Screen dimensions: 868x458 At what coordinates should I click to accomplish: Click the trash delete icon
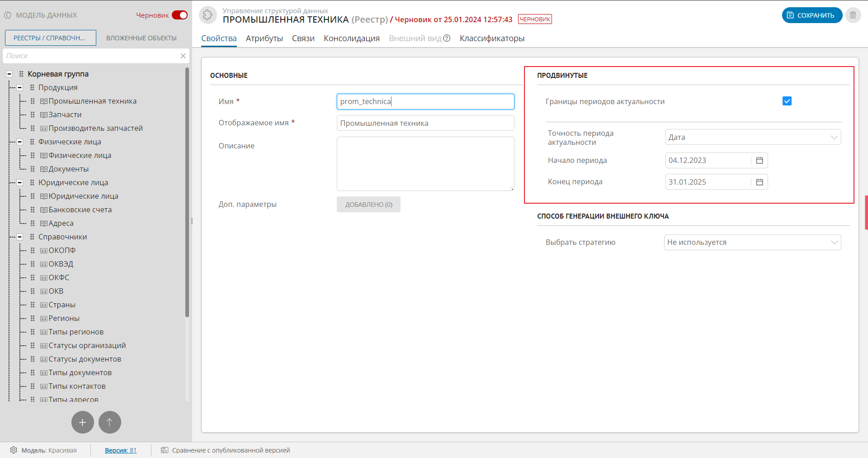click(x=853, y=15)
